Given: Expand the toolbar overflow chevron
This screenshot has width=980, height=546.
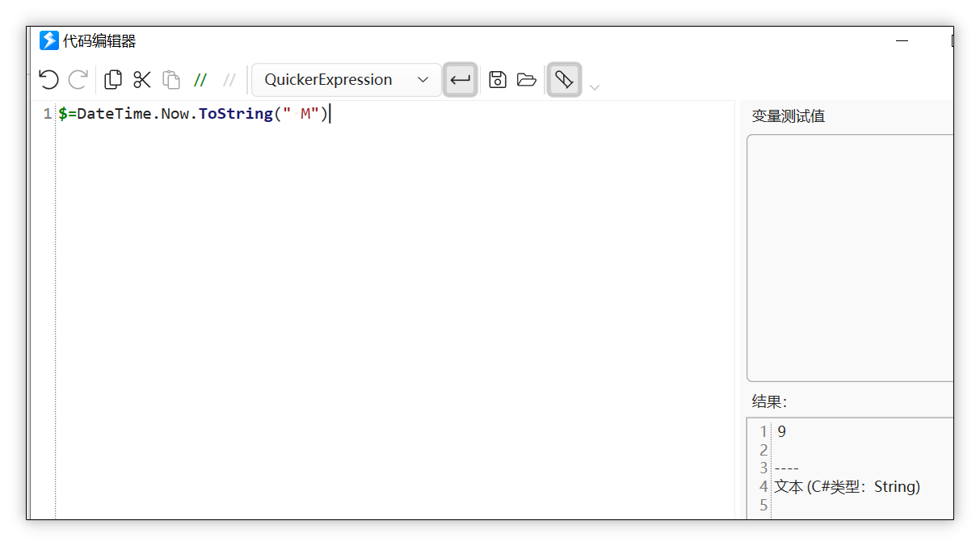Looking at the screenshot, I should (595, 87).
